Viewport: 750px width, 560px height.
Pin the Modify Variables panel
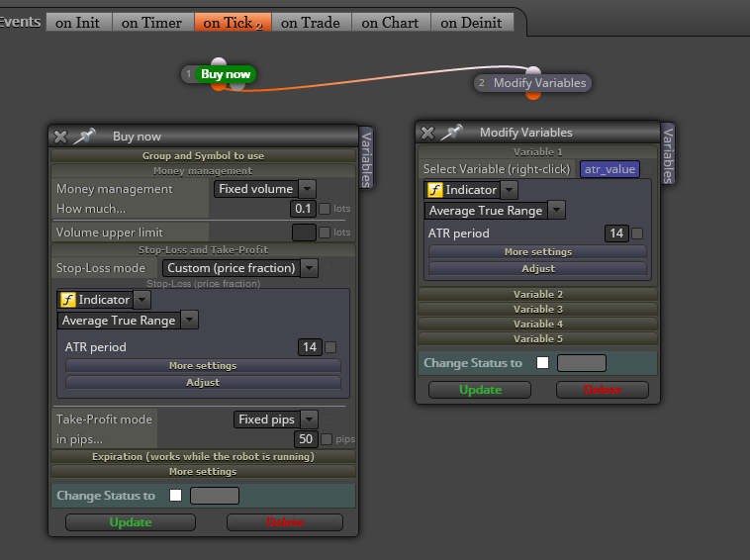tap(451, 132)
